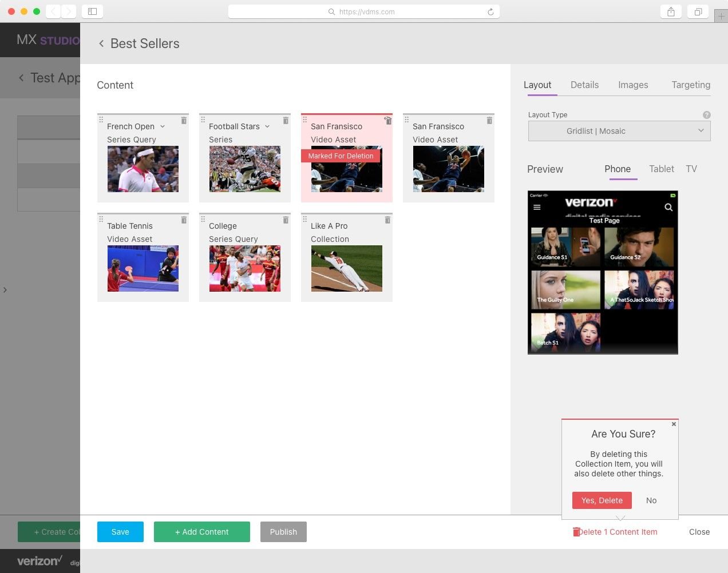Show browser tab overview

[698, 11]
